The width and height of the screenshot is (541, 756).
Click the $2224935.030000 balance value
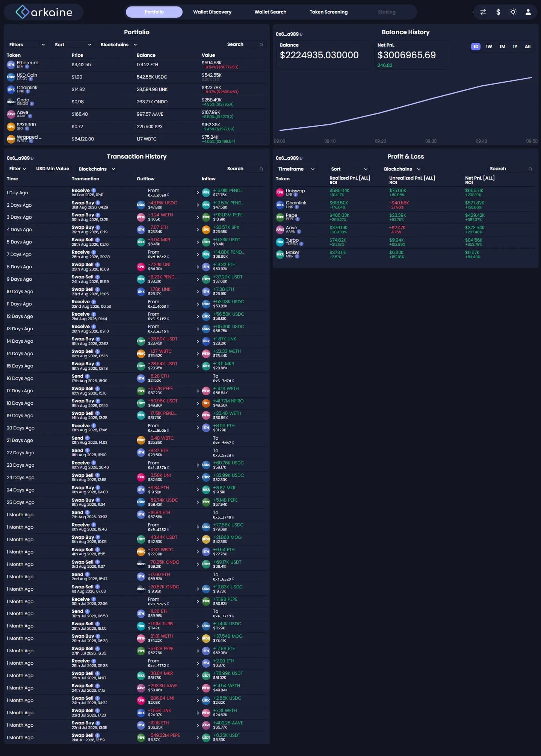click(x=319, y=55)
